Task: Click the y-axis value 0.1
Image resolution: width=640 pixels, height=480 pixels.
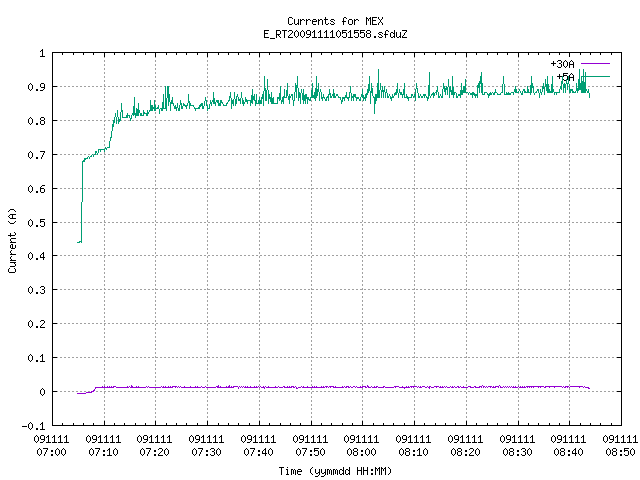Action: [36, 358]
